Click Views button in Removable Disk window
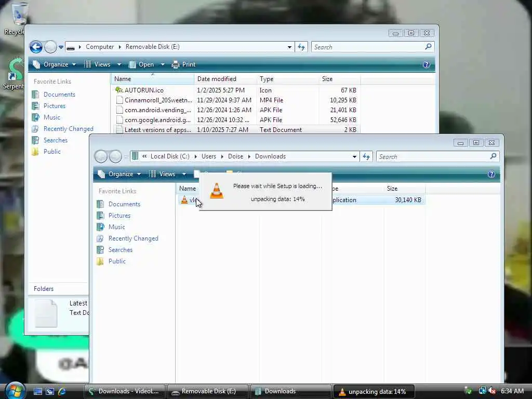 98,64
